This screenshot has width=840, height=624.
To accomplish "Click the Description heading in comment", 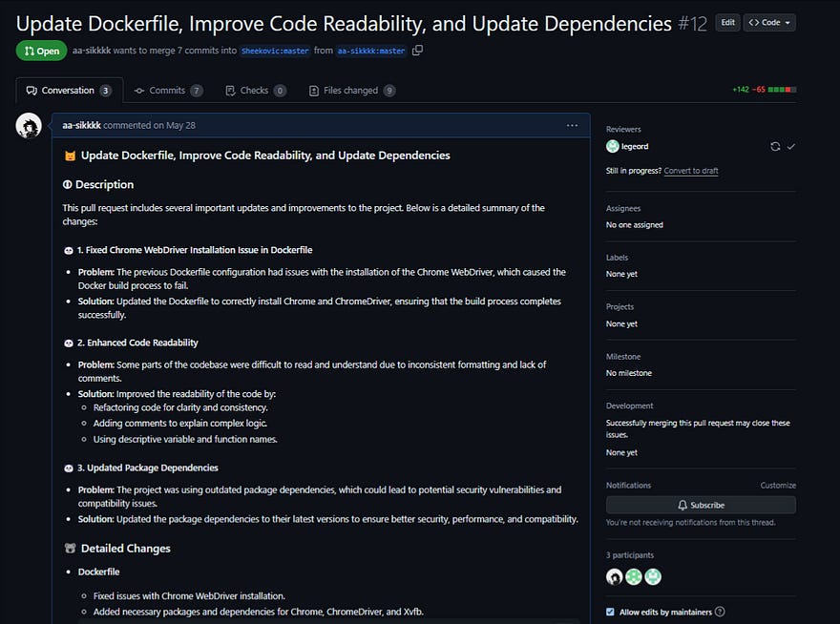I will [104, 184].
